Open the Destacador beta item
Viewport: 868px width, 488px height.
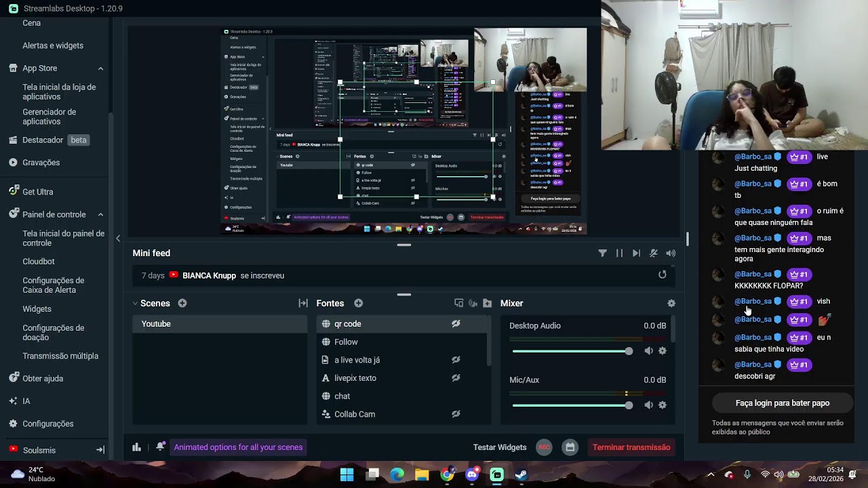tap(49, 140)
